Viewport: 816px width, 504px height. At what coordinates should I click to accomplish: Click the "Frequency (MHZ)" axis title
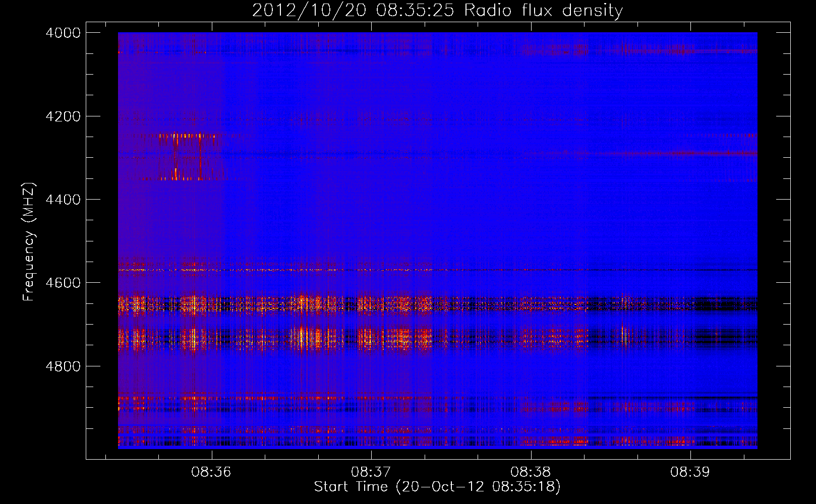(29, 242)
